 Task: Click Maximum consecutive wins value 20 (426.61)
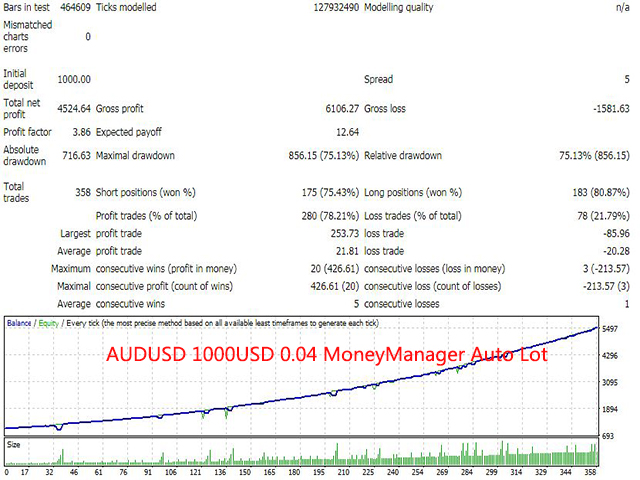(335, 269)
